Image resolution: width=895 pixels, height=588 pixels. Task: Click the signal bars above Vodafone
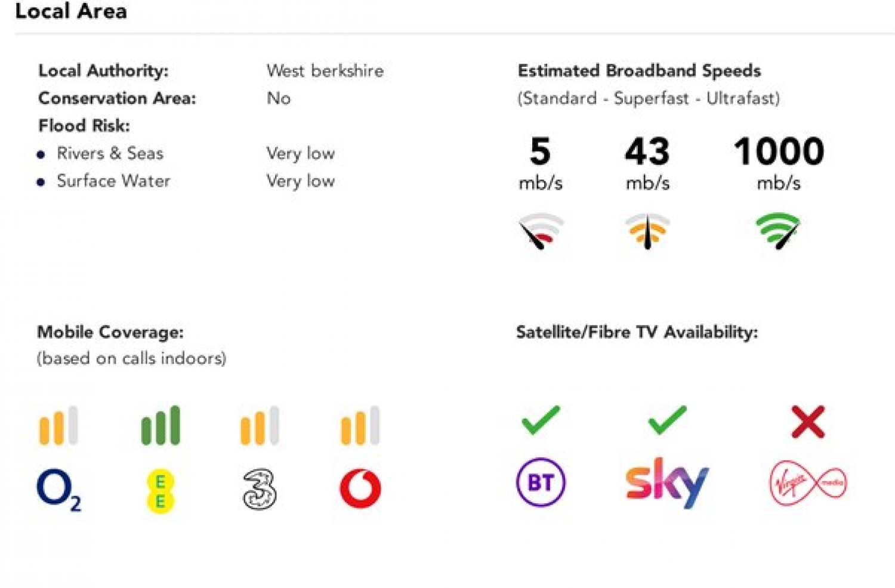click(360, 425)
